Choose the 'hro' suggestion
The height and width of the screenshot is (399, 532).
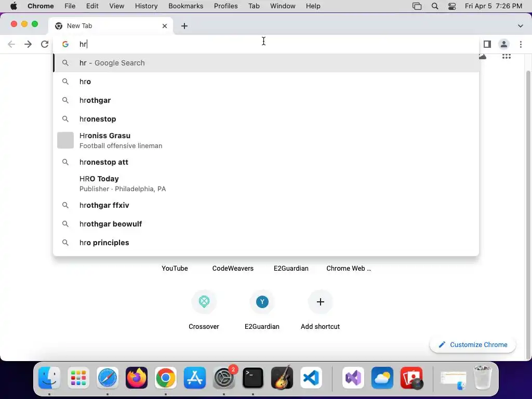tap(266, 82)
